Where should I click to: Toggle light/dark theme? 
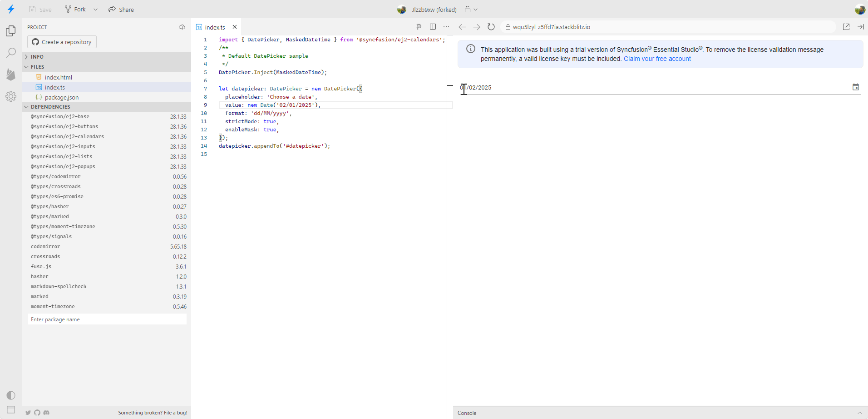tap(11, 395)
